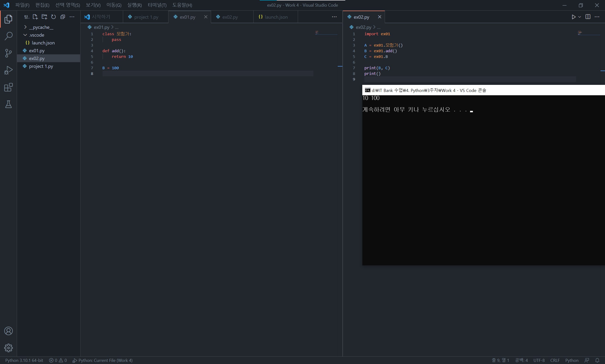605x364 pixels.
Task: Open the Extensions view
Action: (x=8, y=87)
